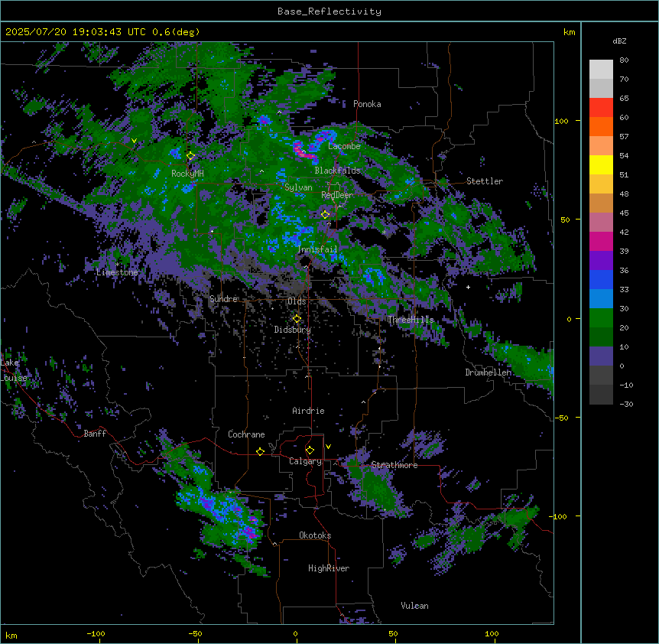Click the Olds town label
This screenshot has height=644, width=659.
297,301
